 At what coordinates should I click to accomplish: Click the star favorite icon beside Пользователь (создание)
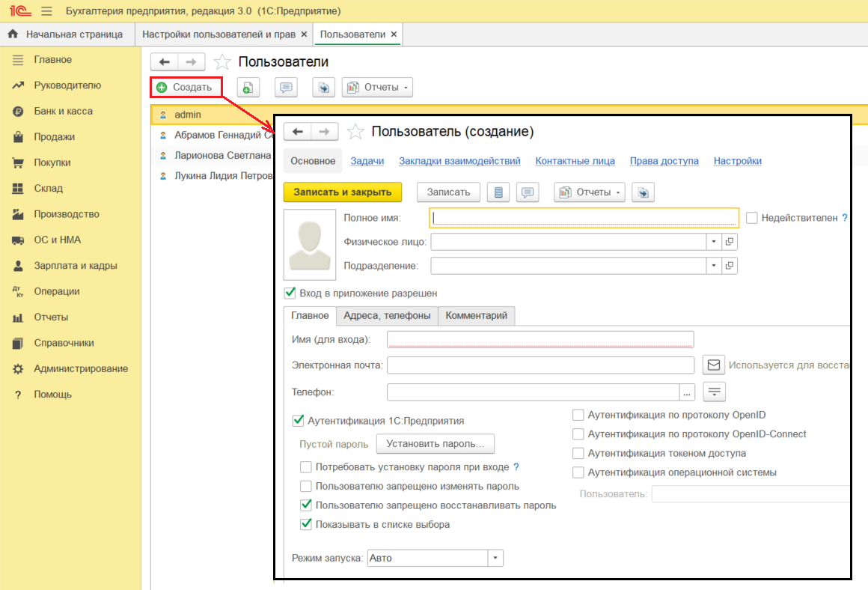point(356,132)
